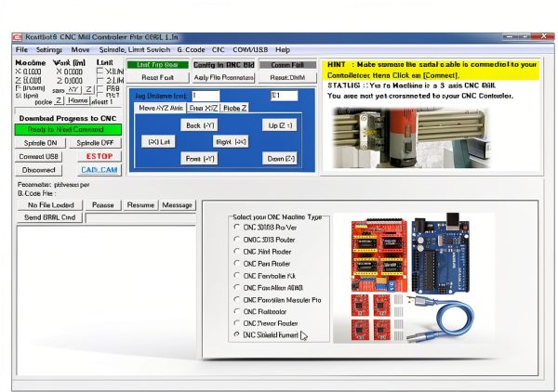The height and width of the screenshot is (392, 558).
Task: Raise the spindle with Up (Z+) button
Action: 279,125
